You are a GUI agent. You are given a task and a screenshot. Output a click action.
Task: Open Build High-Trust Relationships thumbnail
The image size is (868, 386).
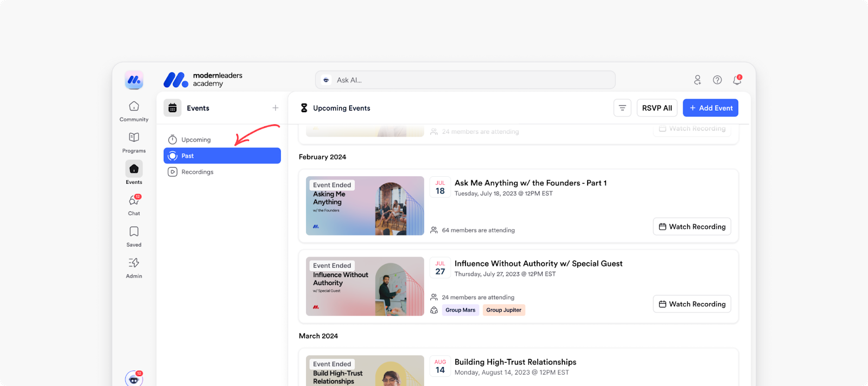click(365, 371)
